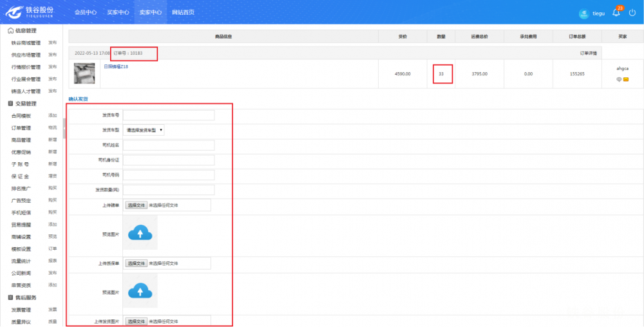The height and width of the screenshot is (327, 644).
Task: Click the power logout icon
Action: coord(632,13)
